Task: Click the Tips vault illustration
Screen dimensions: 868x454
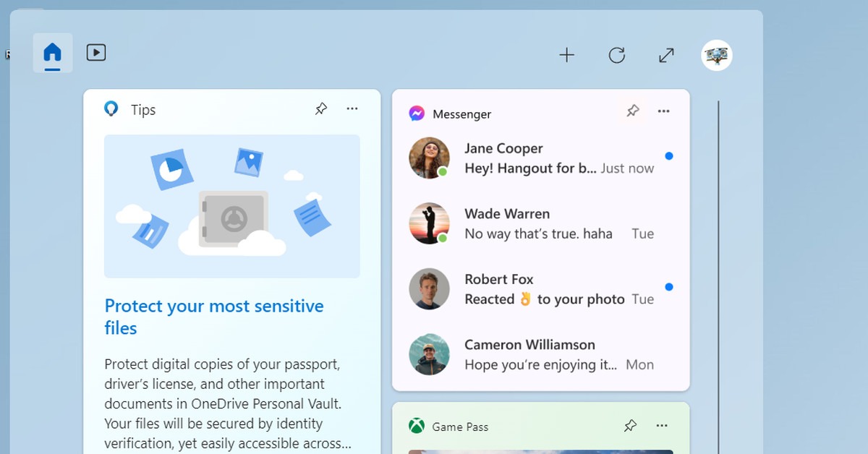Action: [232, 206]
